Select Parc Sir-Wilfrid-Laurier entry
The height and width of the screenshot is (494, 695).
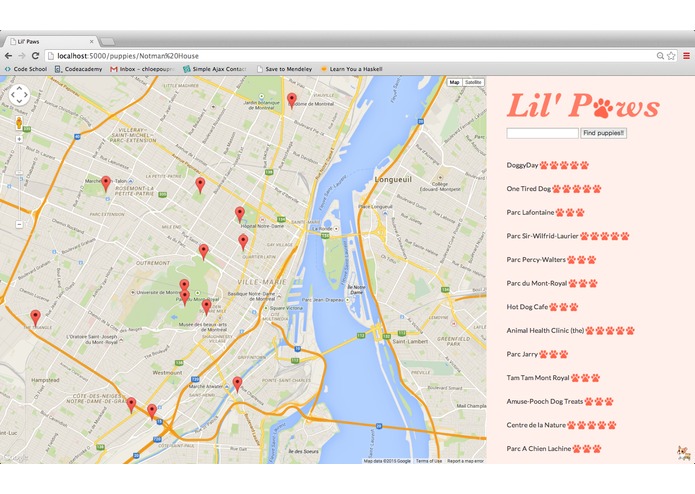point(568,236)
